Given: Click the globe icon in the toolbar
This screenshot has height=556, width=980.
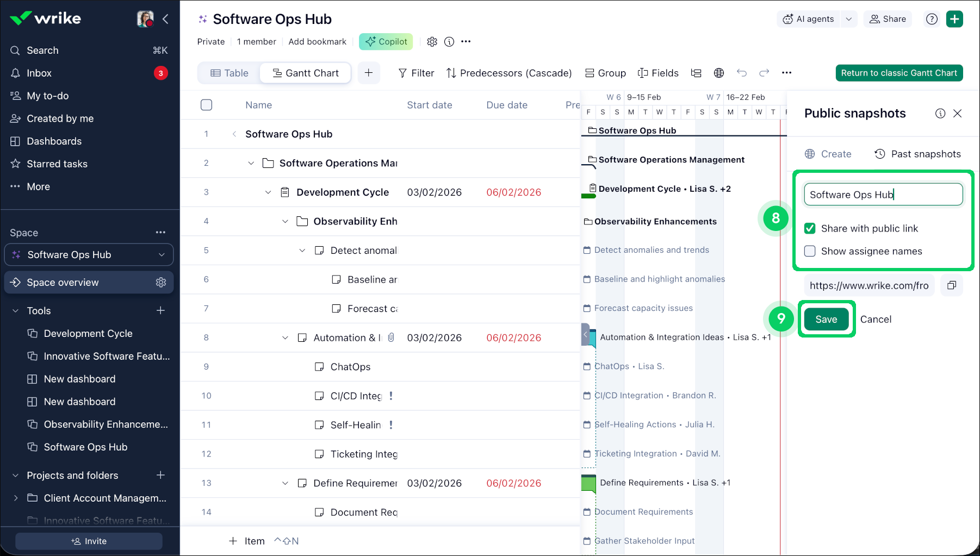Looking at the screenshot, I should point(719,73).
